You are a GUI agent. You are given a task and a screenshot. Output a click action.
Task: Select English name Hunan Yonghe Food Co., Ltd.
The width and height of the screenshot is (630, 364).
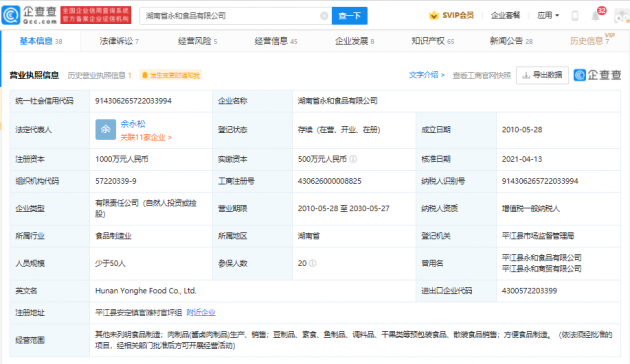pos(145,290)
